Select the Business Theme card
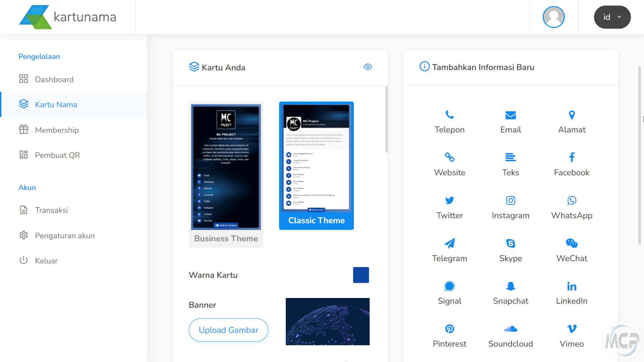This screenshot has width=644, height=362. tap(226, 174)
